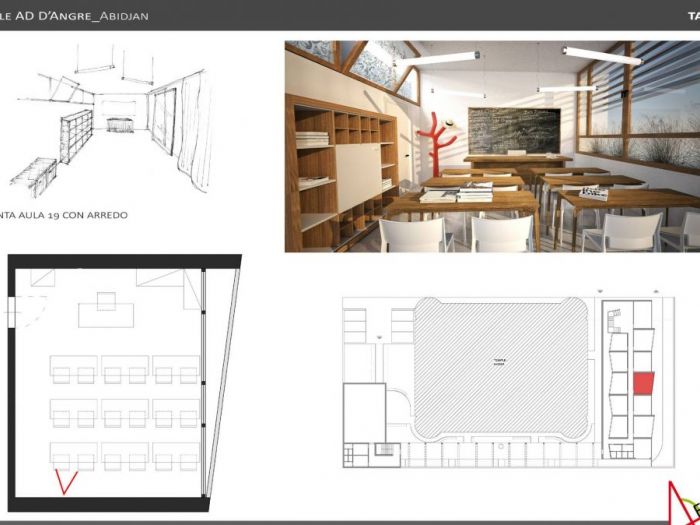Click the "TEMPLE" label in the hatched area
Screen dimensions: 700x525
tap(499, 360)
